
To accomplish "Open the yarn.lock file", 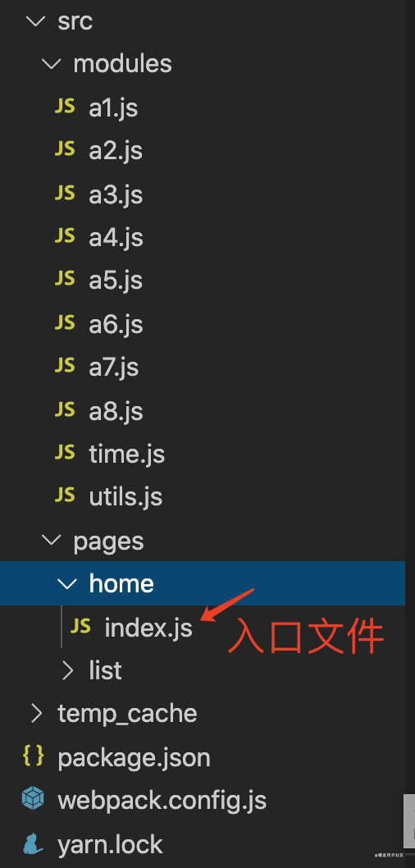I will [110, 844].
